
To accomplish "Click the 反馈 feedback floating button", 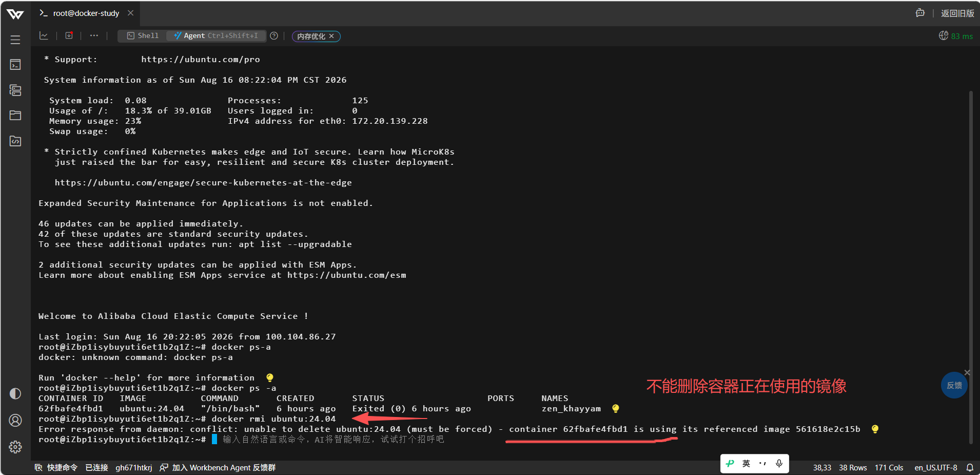I will 954,385.
